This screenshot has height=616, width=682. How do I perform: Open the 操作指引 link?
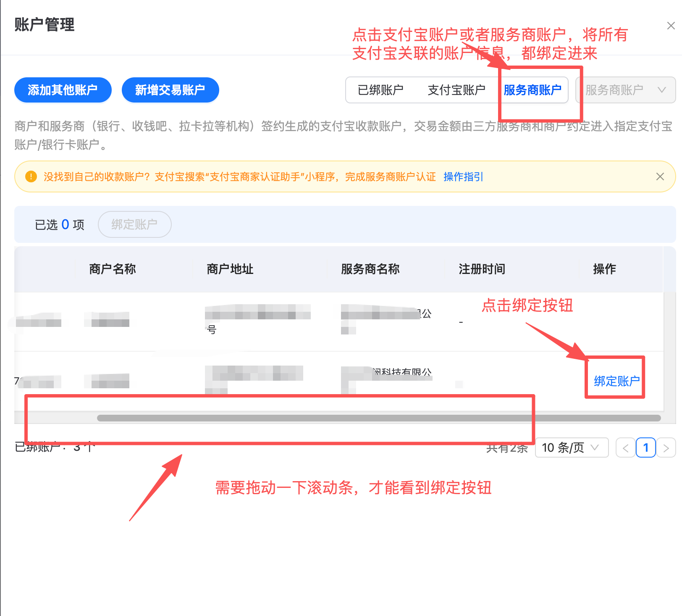(463, 177)
